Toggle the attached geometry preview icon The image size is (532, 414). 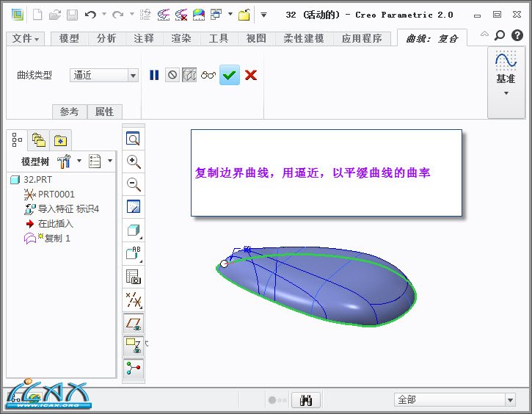pyautogui.click(x=189, y=75)
